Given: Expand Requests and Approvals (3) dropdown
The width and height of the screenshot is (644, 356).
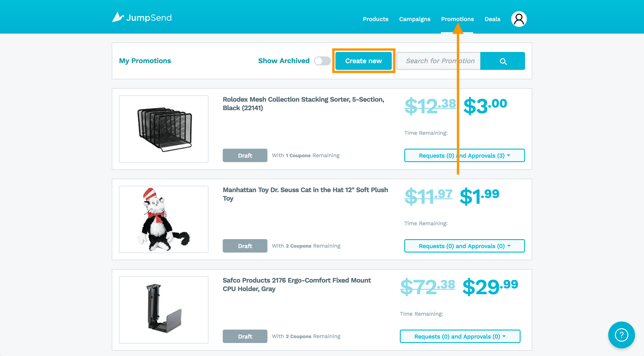Looking at the screenshot, I should click(x=464, y=155).
